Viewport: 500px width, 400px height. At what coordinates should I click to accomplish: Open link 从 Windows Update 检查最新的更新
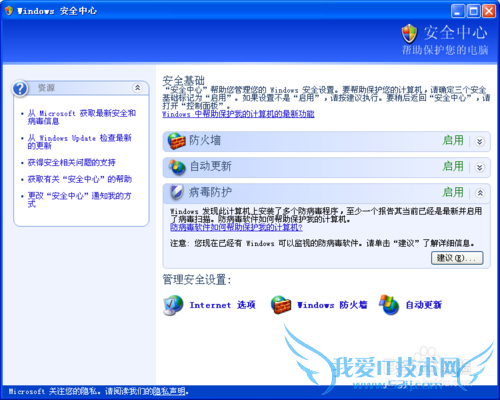coord(80,142)
